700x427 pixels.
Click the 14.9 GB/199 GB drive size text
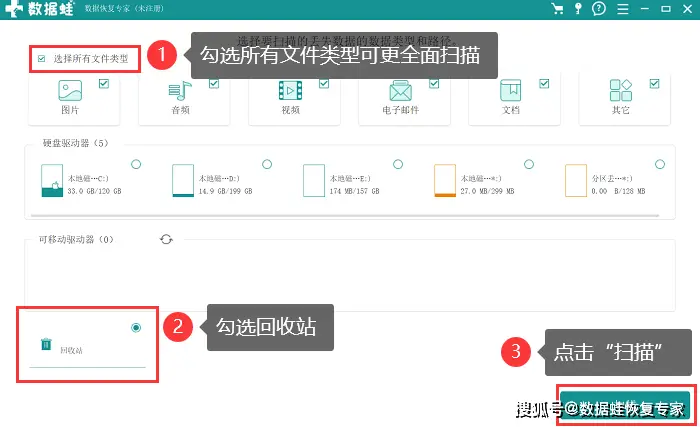pyautogui.click(x=225, y=191)
